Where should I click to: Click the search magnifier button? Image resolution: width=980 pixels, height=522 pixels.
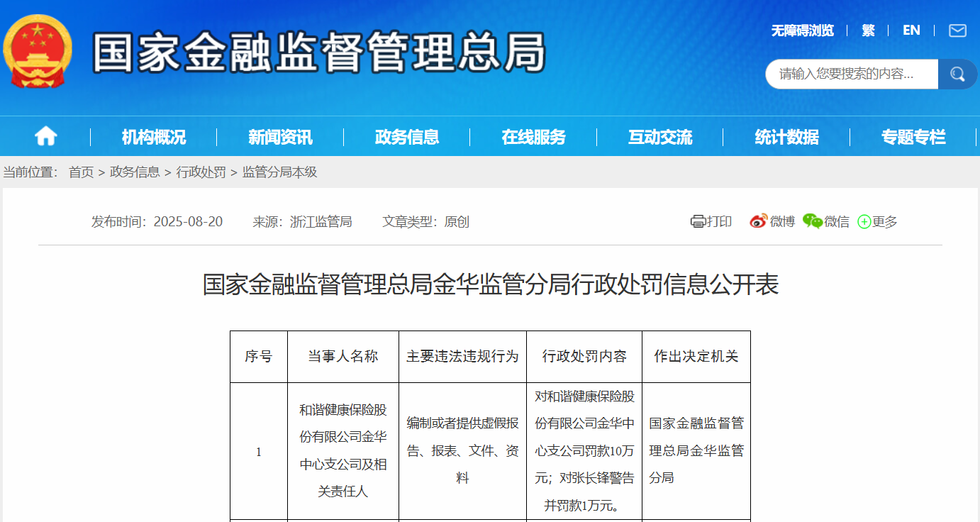tap(957, 74)
